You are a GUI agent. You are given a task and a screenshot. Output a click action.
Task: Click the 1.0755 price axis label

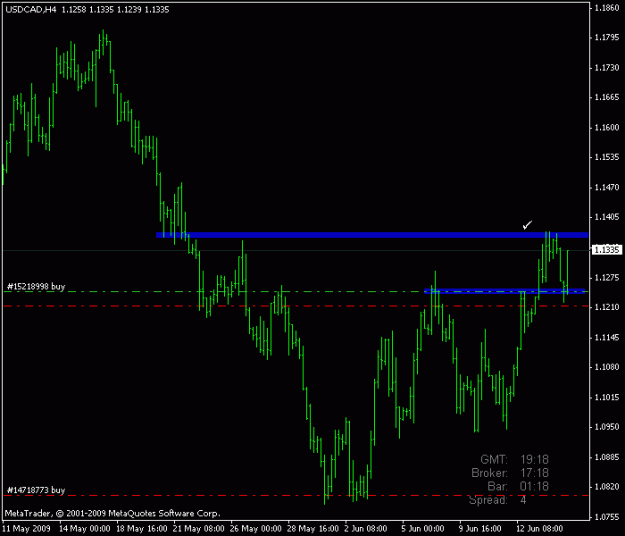point(607,517)
